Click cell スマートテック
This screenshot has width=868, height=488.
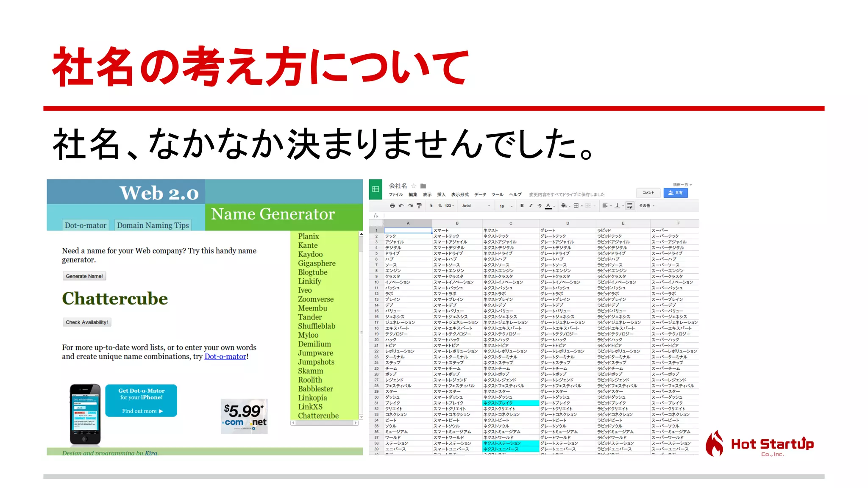pyautogui.click(x=457, y=236)
